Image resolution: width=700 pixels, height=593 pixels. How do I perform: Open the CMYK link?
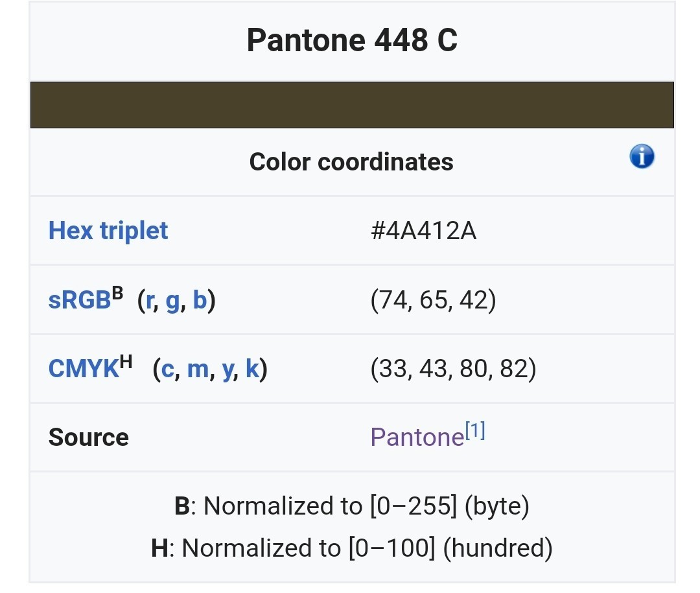coord(83,369)
